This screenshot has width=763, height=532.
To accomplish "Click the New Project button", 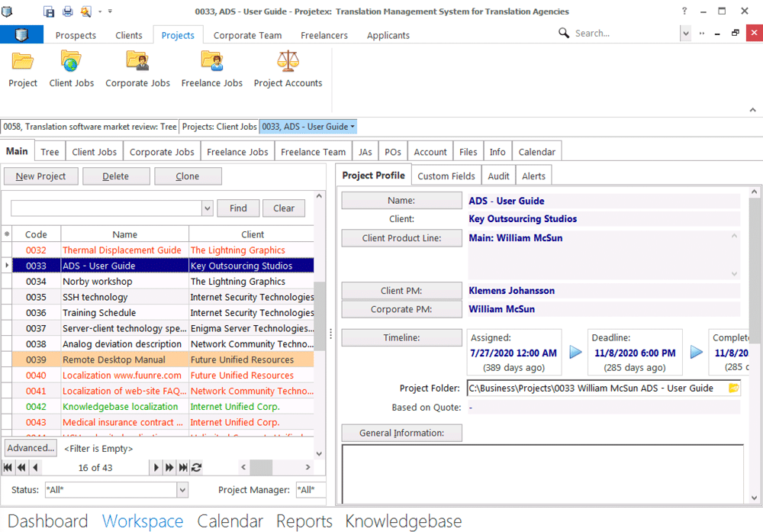I will (x=41, y=176).
